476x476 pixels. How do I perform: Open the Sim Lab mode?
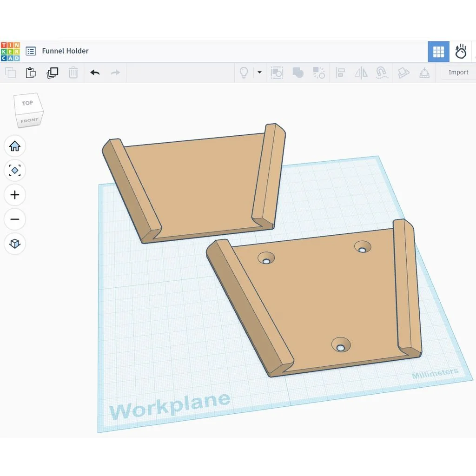point(461,52)
